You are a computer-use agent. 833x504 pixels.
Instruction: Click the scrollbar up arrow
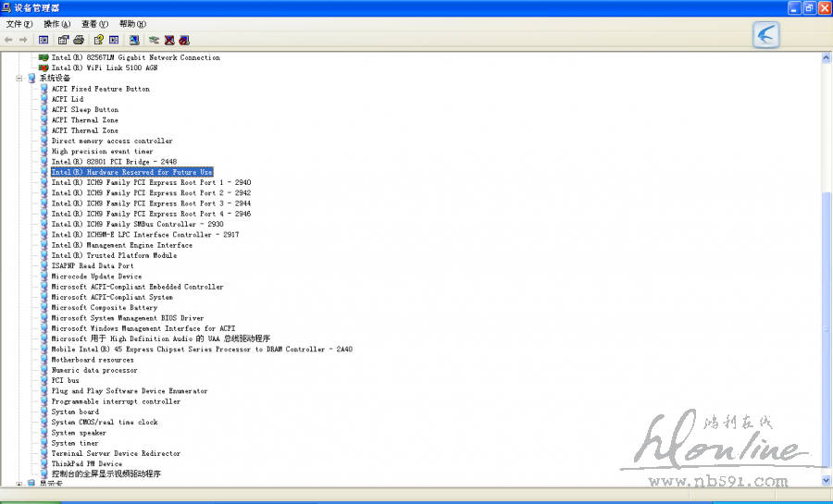pos(827,57)
